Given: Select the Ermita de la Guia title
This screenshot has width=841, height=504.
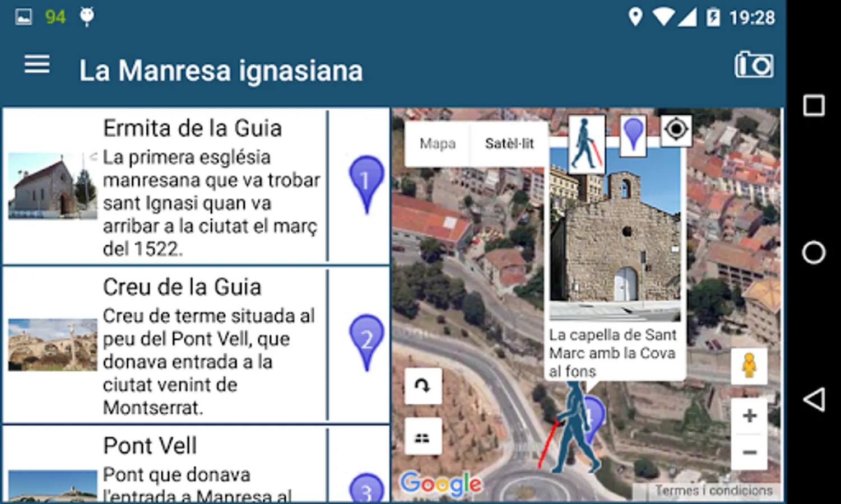Looking at the screenshot, I should [x=192, y=128].
